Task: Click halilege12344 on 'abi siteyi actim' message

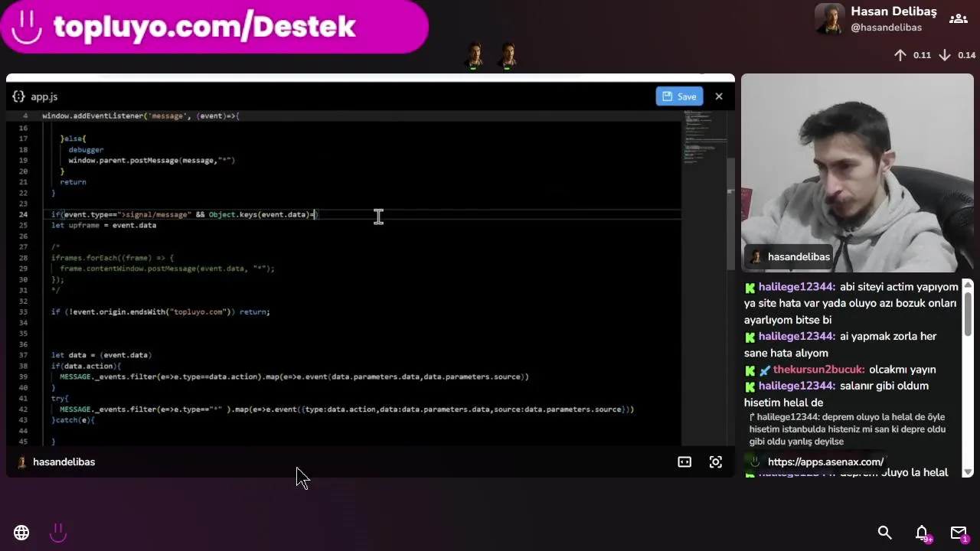Action: 796,287
